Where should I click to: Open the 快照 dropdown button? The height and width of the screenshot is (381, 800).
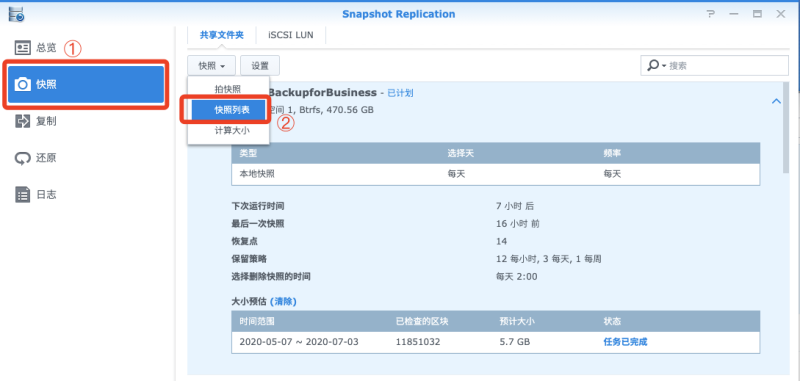[x=211, y=66]
